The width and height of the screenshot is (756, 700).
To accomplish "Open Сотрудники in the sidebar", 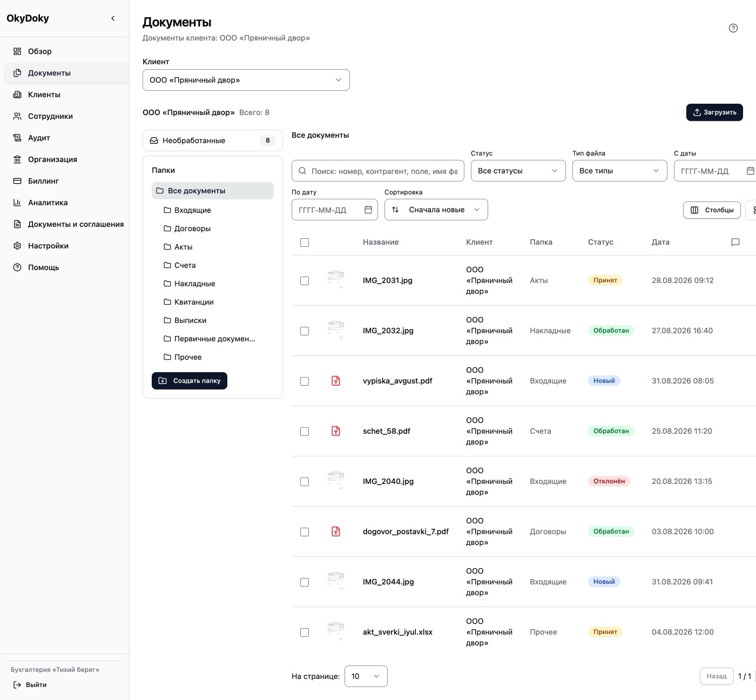I will [66, 116].
